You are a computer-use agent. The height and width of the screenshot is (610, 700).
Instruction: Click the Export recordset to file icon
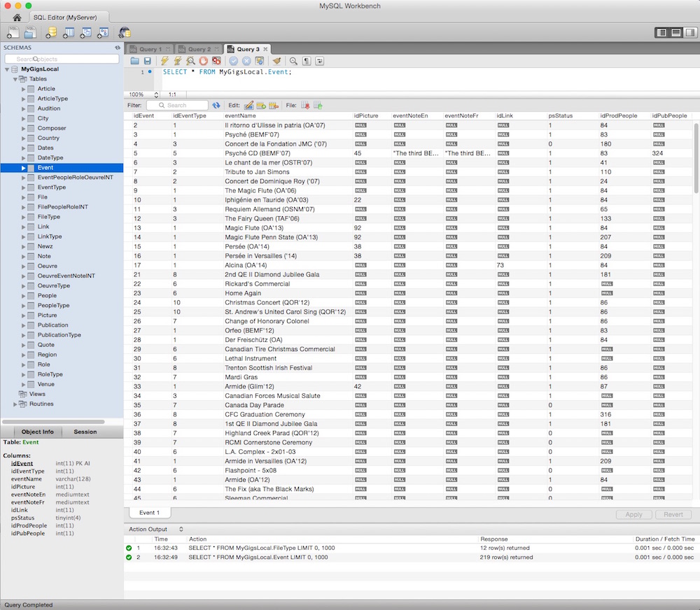point(305,106)
